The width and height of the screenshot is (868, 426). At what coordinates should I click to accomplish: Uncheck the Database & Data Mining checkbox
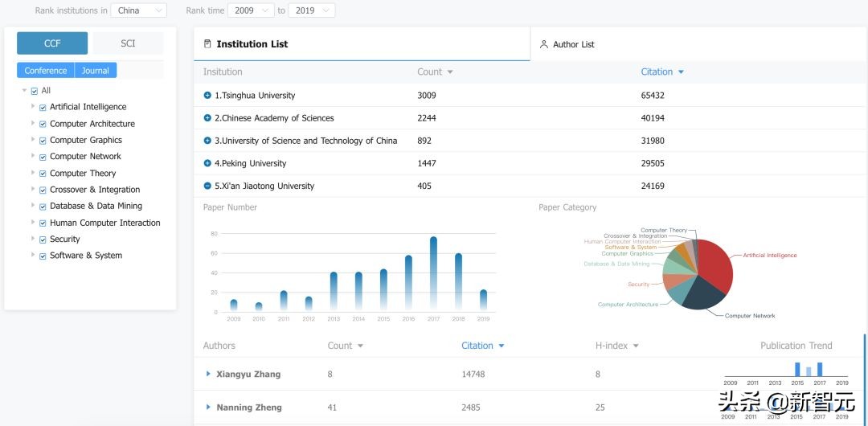tap(43, 207)
